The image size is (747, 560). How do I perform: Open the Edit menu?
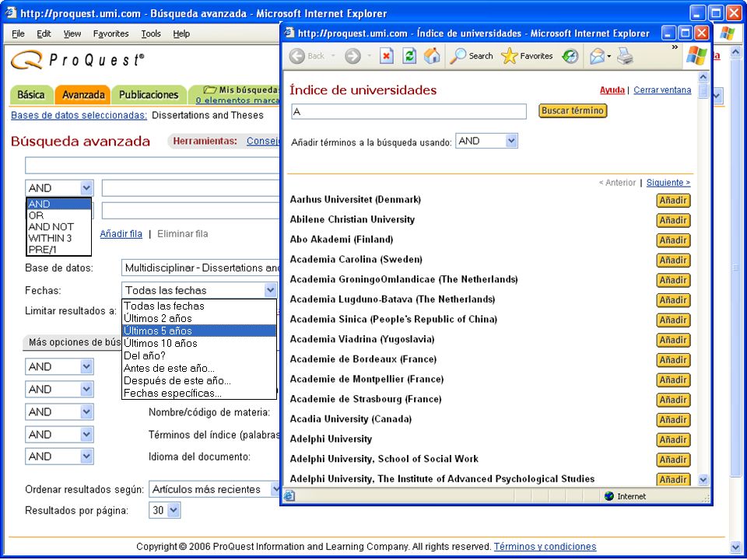44,33
